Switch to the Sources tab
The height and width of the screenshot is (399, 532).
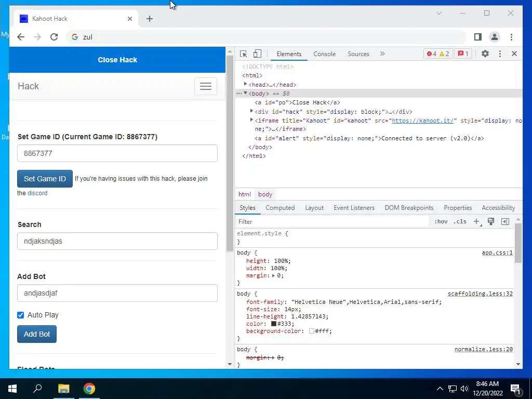pos(358,54)
